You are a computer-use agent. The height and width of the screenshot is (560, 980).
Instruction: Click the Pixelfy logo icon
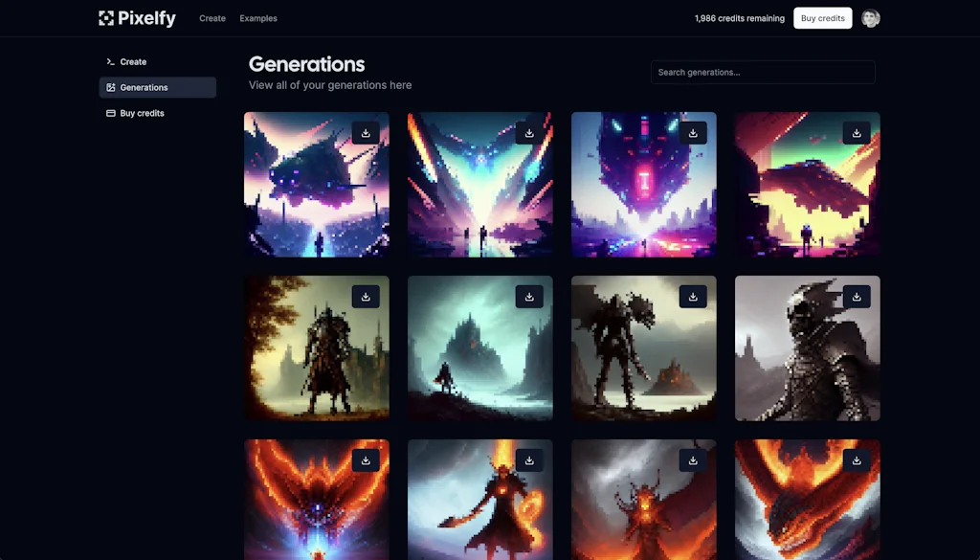tap(104, 17)
